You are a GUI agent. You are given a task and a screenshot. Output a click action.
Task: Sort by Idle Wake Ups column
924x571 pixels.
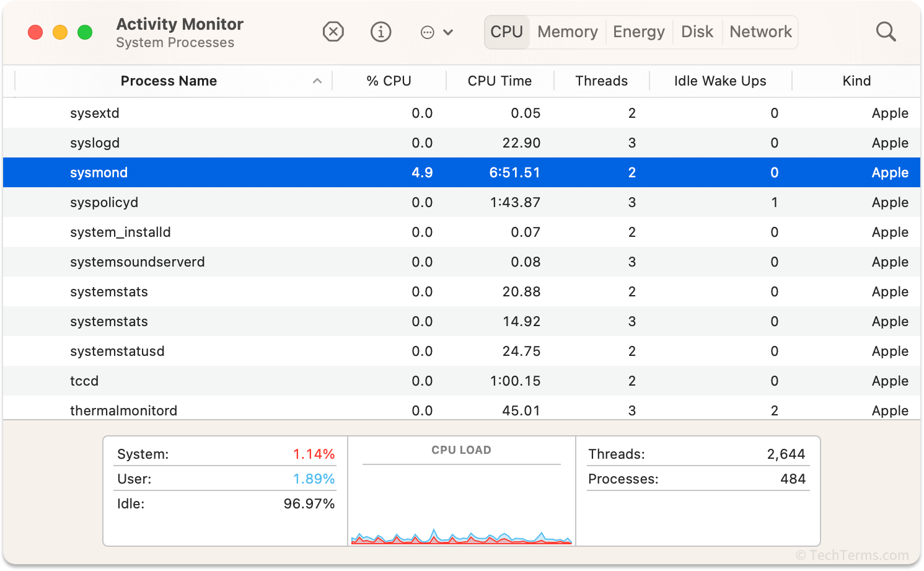tap(720, 81)
